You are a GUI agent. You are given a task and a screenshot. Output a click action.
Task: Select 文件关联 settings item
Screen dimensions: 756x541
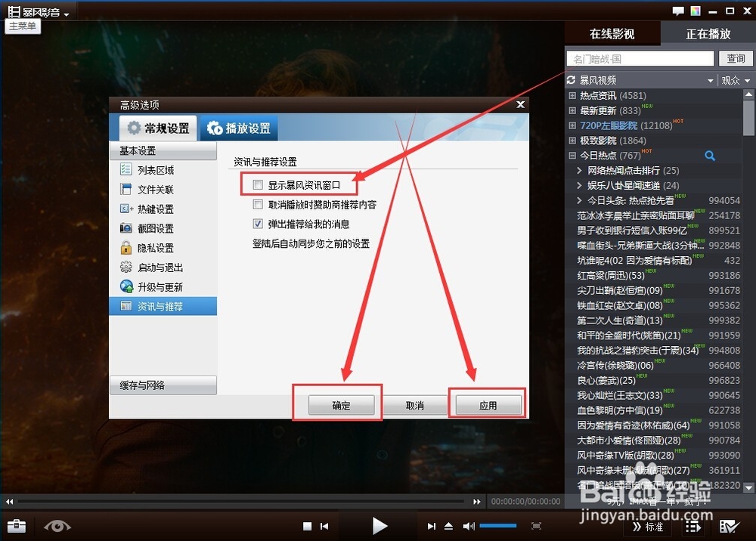163,190
